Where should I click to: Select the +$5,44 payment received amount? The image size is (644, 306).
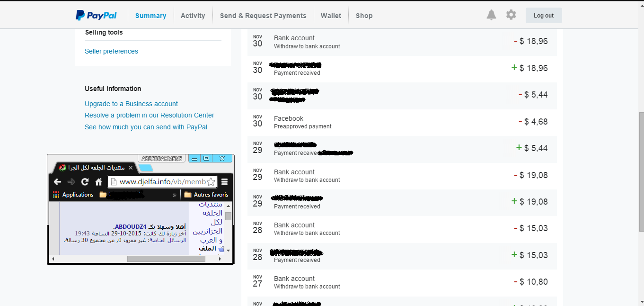coord(532,148)
